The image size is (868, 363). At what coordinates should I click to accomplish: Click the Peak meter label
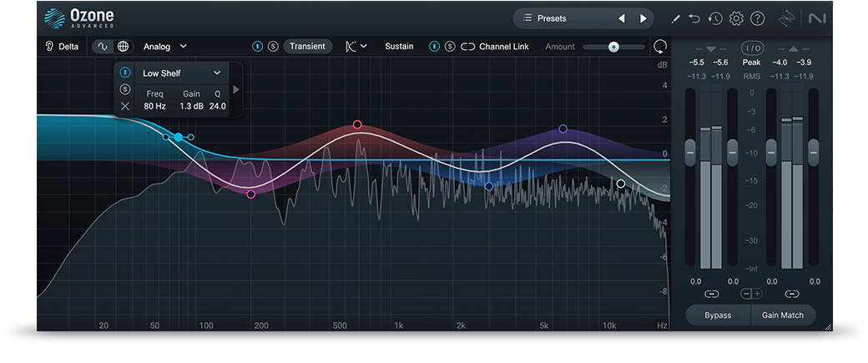click(x=752, y=63)
